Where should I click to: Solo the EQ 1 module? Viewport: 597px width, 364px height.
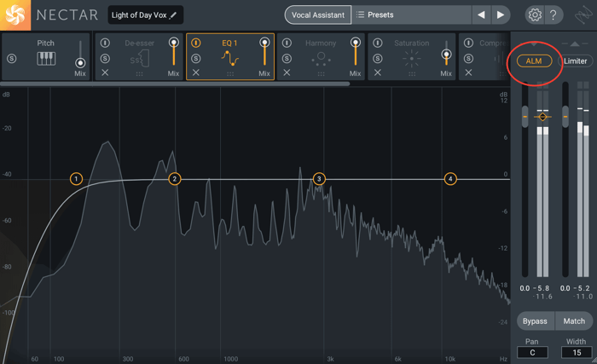coord(195,58)
